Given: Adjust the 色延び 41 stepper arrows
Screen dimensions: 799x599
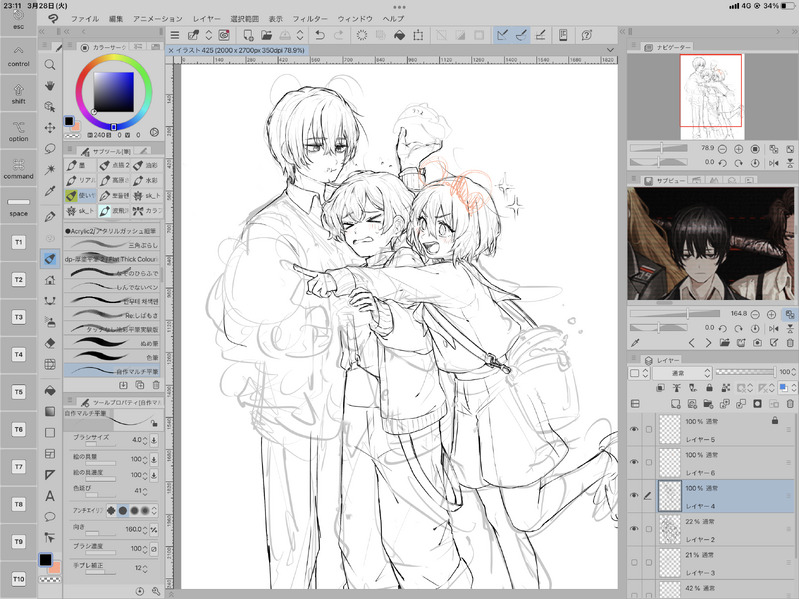Looking at the screenshot, I should point(145,492).
